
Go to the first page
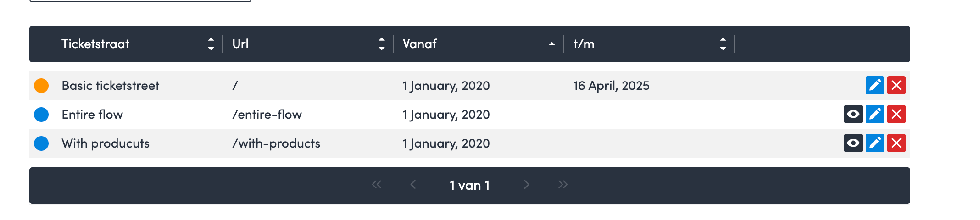point(377,185)
